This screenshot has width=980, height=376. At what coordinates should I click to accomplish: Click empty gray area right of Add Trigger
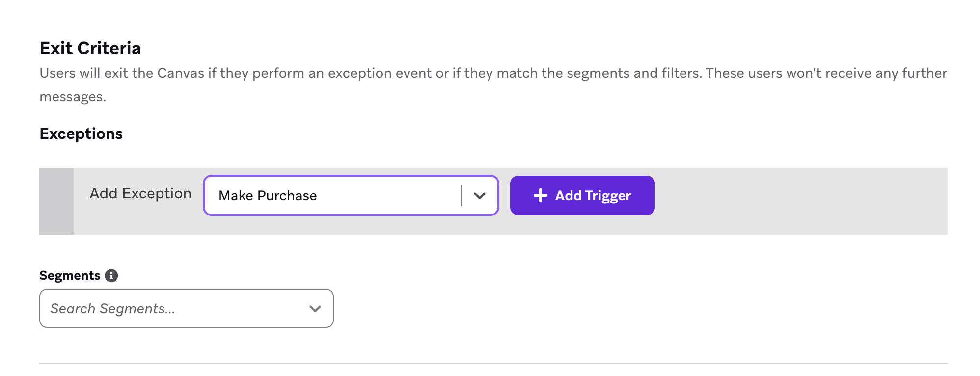(x=800, y=201)
